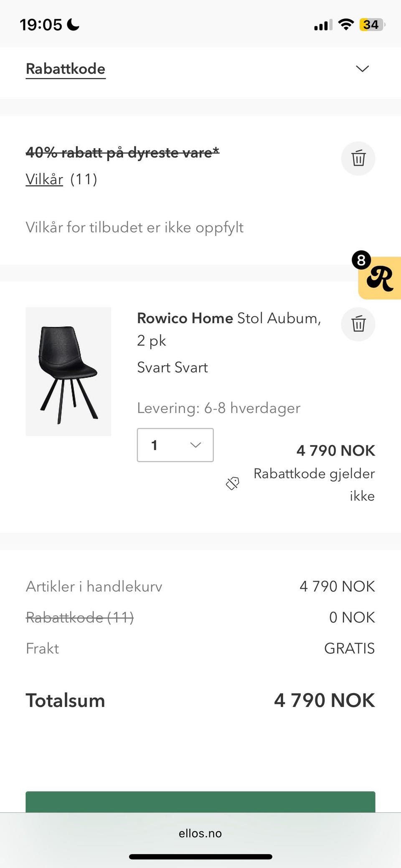This screenshot has height=868, width=401.
Task: Remove Rowico Home chair from cart
Action: 358,324
